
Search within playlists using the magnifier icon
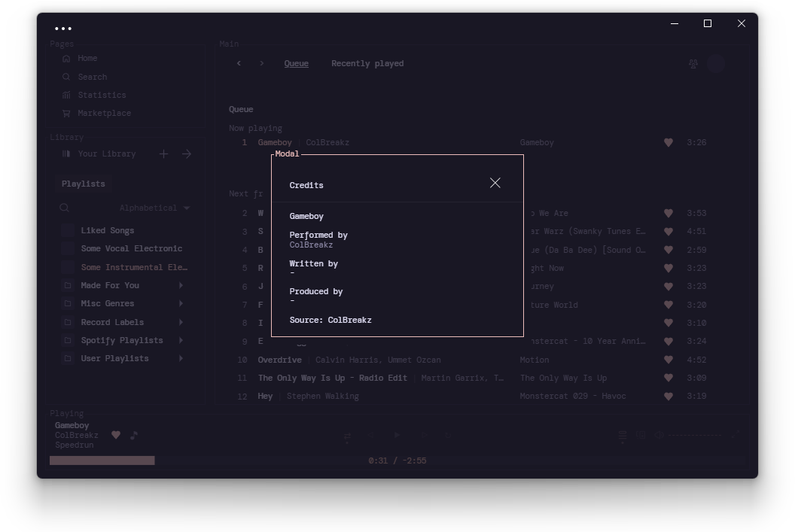(64, 208)
